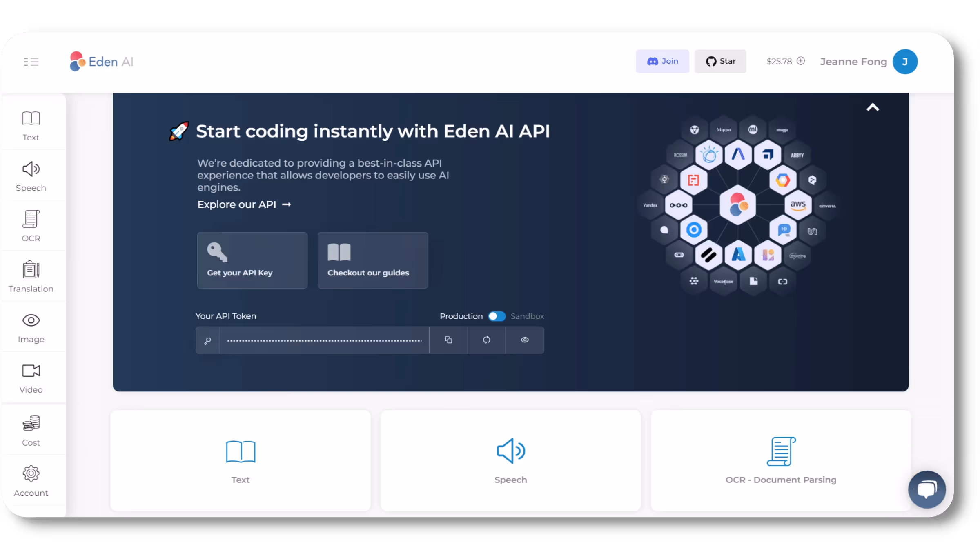
Task: Open Account settings from sidebar
Action: pyautogui.click(x=31, y=480)
